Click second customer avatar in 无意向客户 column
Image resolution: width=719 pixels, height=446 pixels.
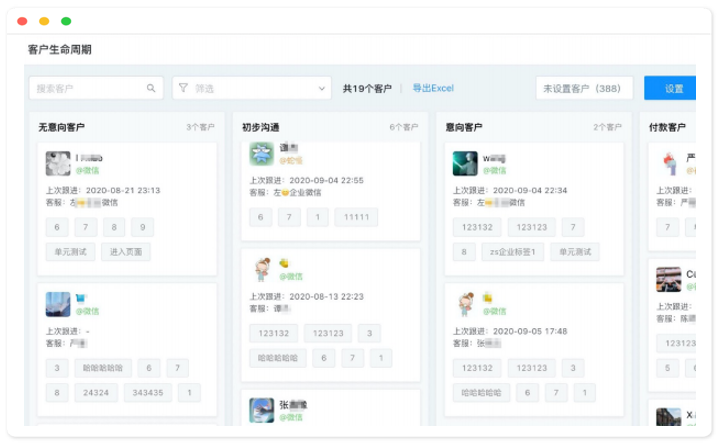[58, 303]
